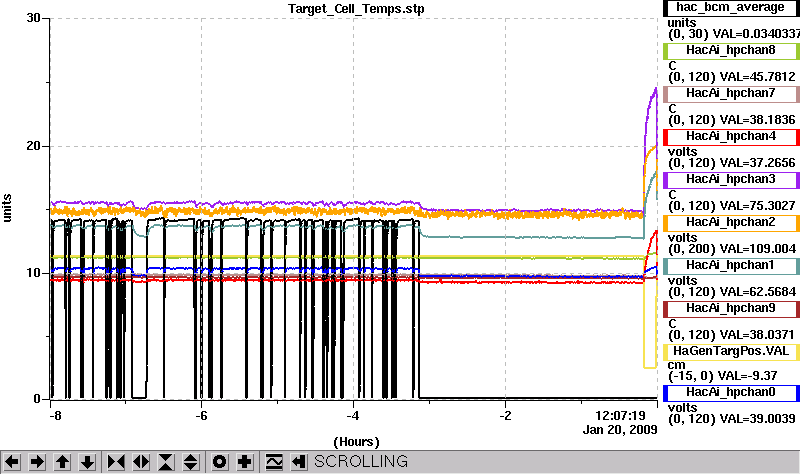The height and width of the screenshot is (474, 800).
Task: Click the -4 tick label on x-axis
Action: [353, 416]
